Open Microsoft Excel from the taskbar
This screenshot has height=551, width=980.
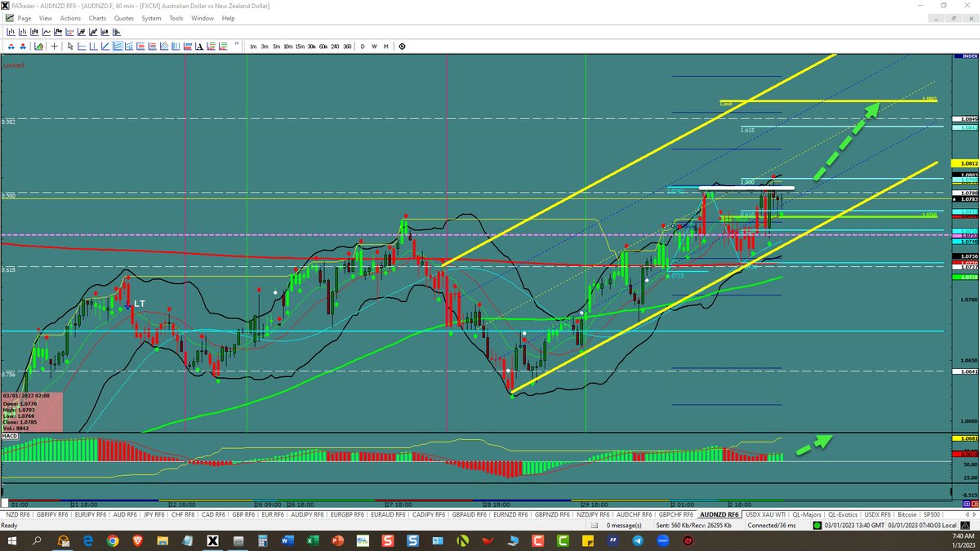[311, 541]
